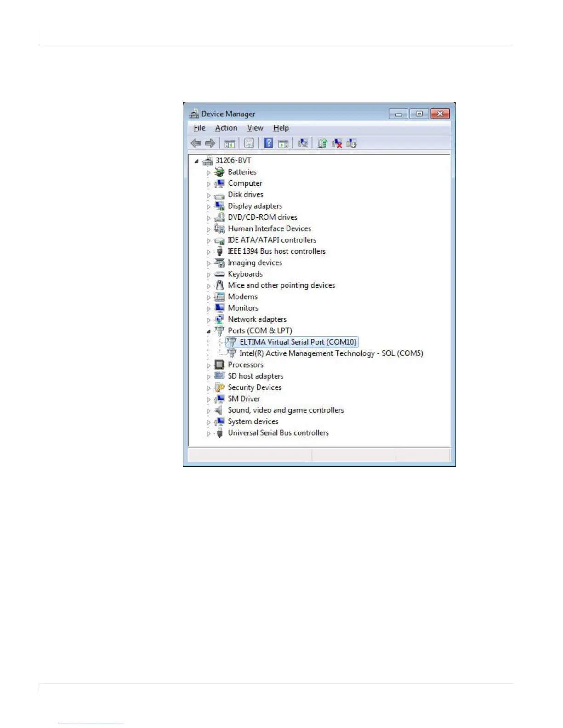Expand the Monitors category arrow
This screenshot has height=728, width=563.
pyautogui.click(x=208, y=309)
